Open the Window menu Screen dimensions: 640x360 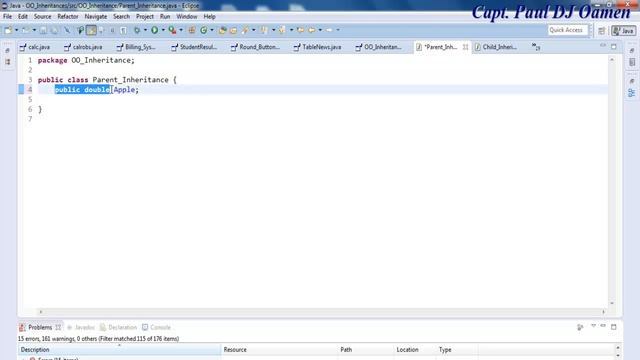[187, 17]
